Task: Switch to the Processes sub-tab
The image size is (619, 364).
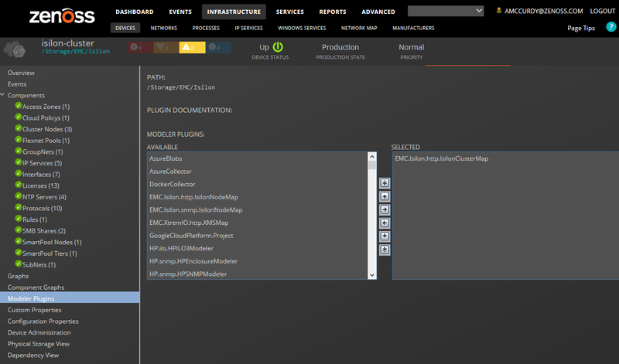Action: click(206, 28)
